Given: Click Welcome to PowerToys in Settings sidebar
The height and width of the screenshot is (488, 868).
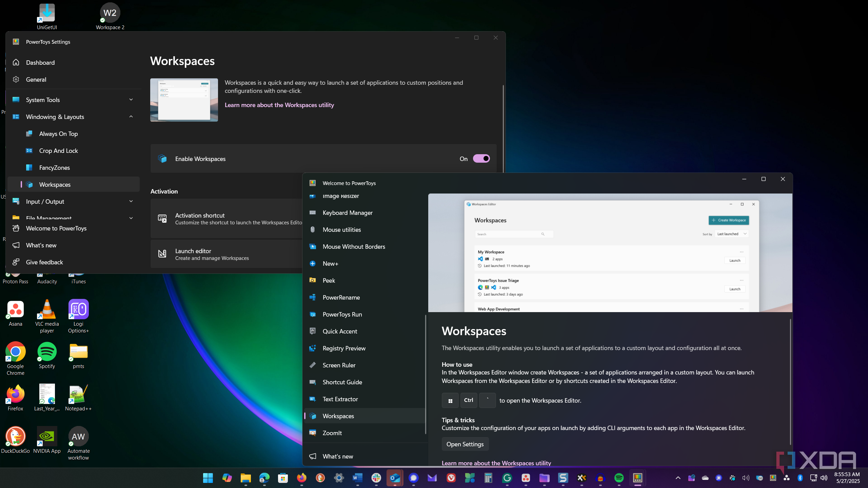Looking at the screenshot, I should 73,228.
